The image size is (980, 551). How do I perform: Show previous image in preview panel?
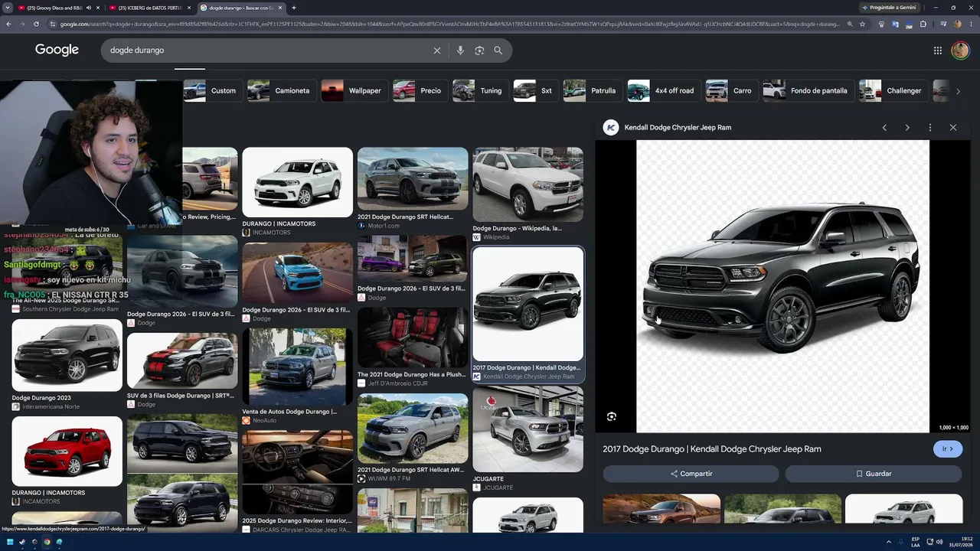click(884, 128)
